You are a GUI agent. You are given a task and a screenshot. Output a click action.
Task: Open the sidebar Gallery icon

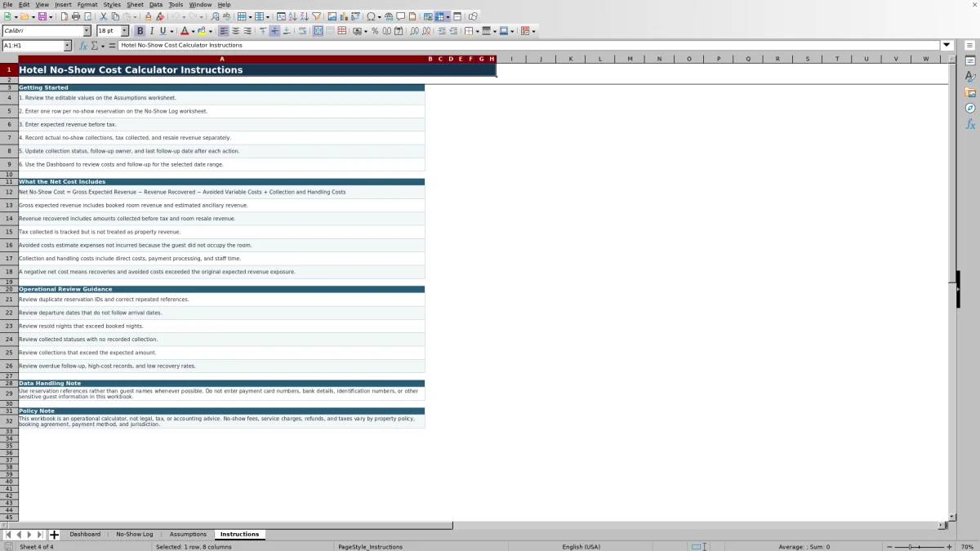click(970, 92)
